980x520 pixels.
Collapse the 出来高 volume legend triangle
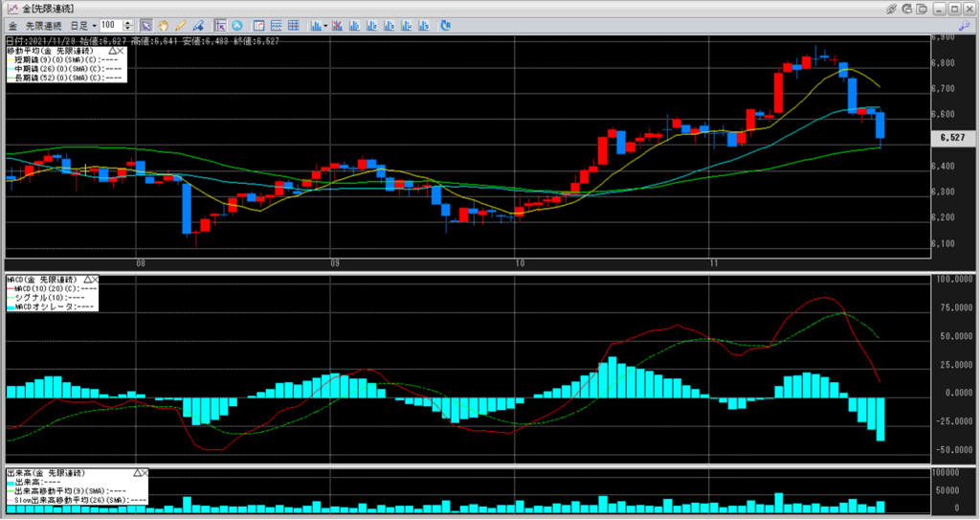click(x=136, y=473)
